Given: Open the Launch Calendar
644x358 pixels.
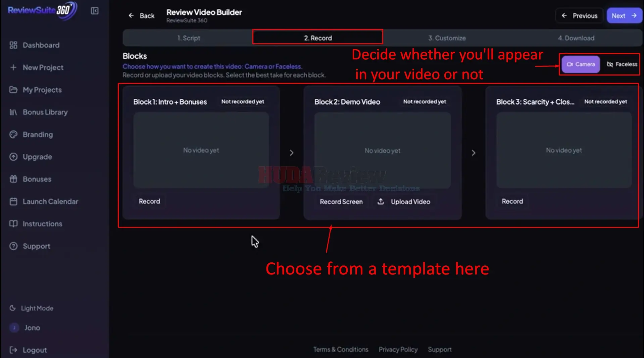Looking at the screenshot, I should pos(50,201).
